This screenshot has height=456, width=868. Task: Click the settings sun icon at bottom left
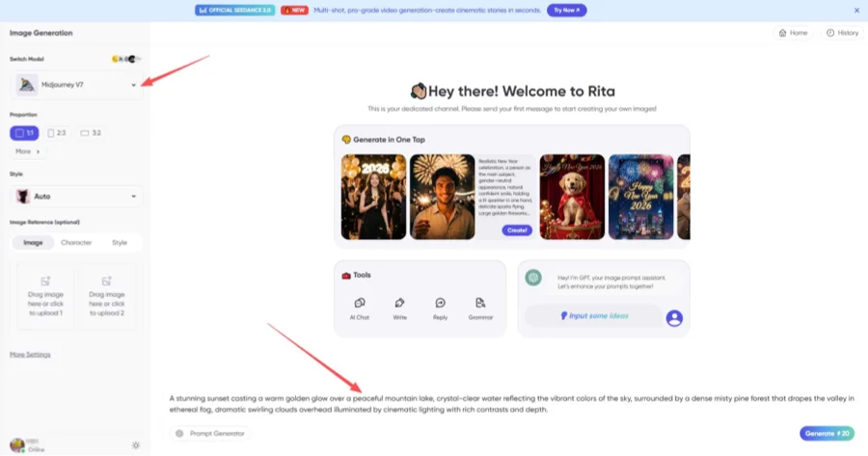click(136, 445)
